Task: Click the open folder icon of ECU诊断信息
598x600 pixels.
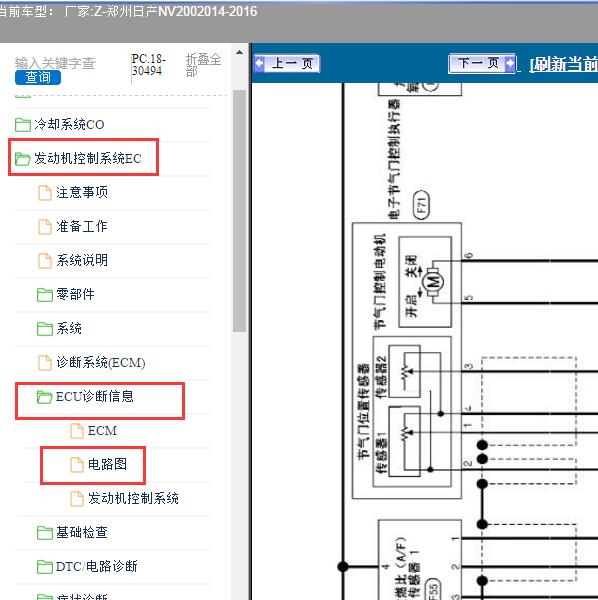Action: pyautogui.click(x=45, y=397)
